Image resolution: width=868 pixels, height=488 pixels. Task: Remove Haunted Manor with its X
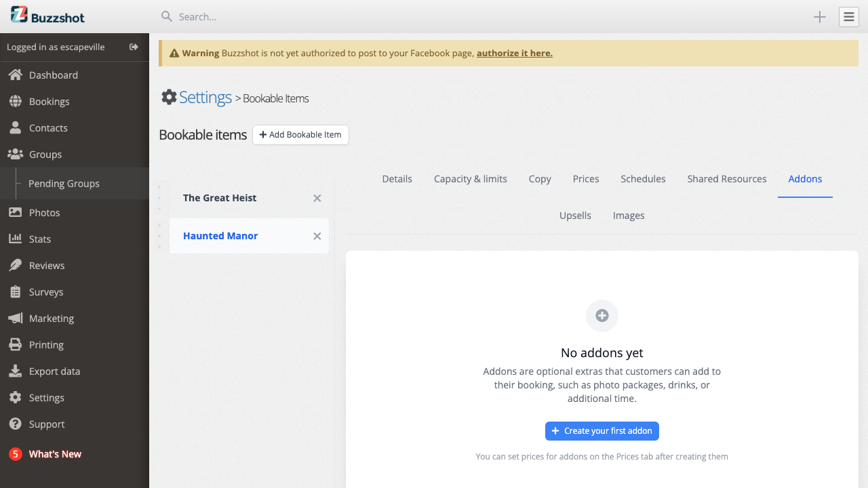[317, 237]
